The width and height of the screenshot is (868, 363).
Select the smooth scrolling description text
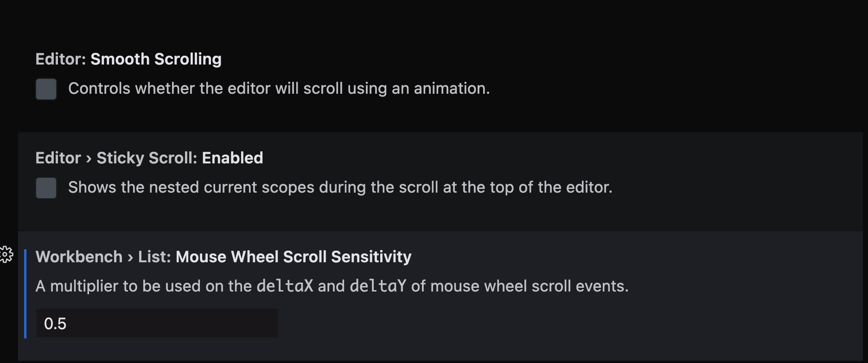tap(279, 88)
